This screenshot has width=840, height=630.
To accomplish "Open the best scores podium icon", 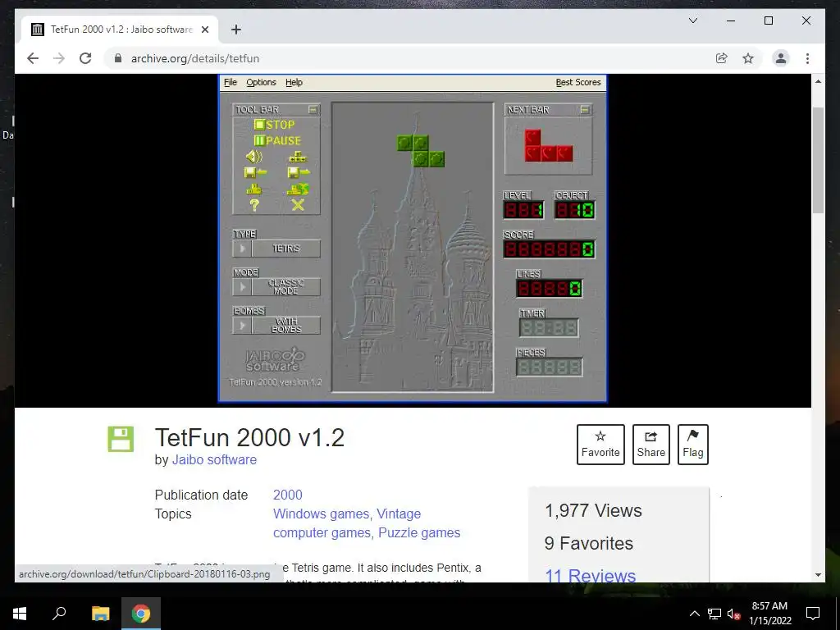I will pyautogui.click(x=254, y=189).
